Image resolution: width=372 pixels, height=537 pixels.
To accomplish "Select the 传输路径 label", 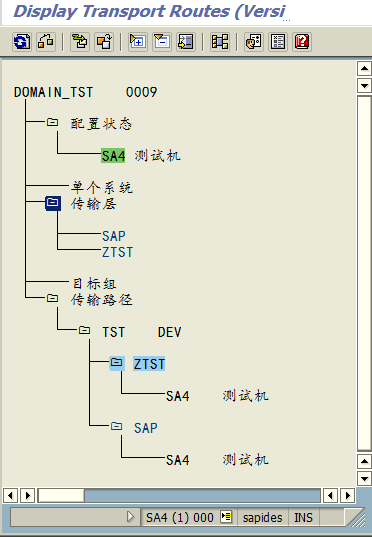I will point(102,300).
